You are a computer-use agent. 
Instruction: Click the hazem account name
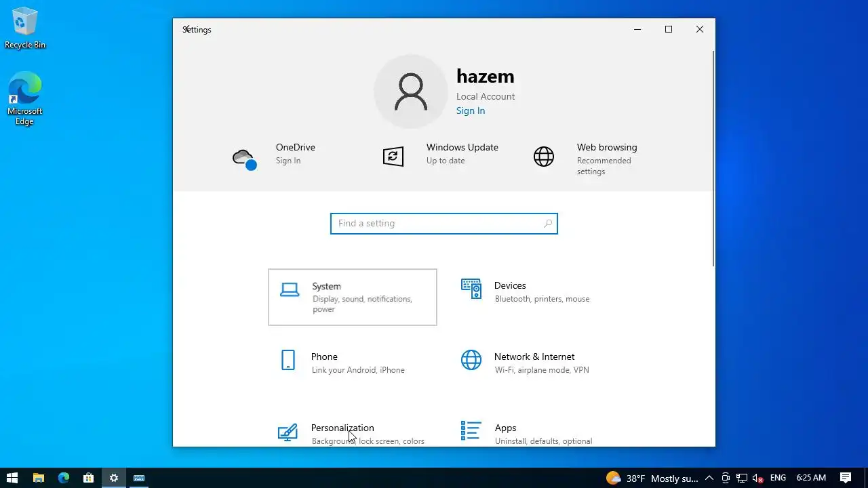(x=486, y=76)
